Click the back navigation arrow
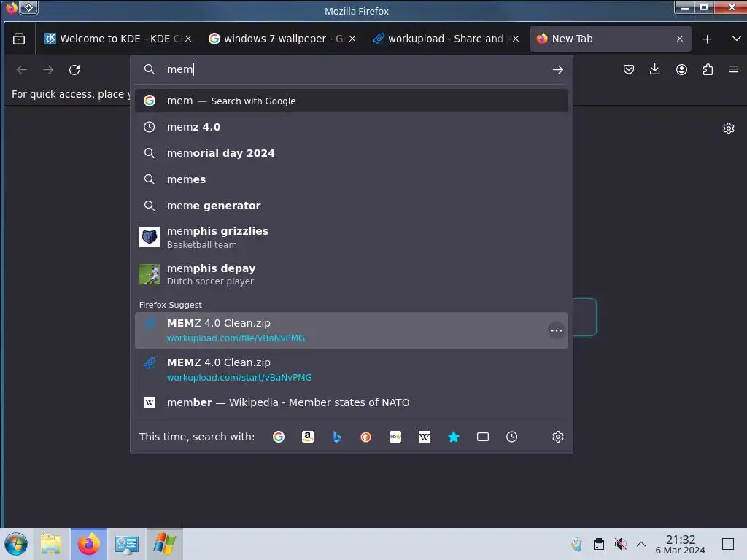Screen dimensions: 747x560 (x=22, y=70)
